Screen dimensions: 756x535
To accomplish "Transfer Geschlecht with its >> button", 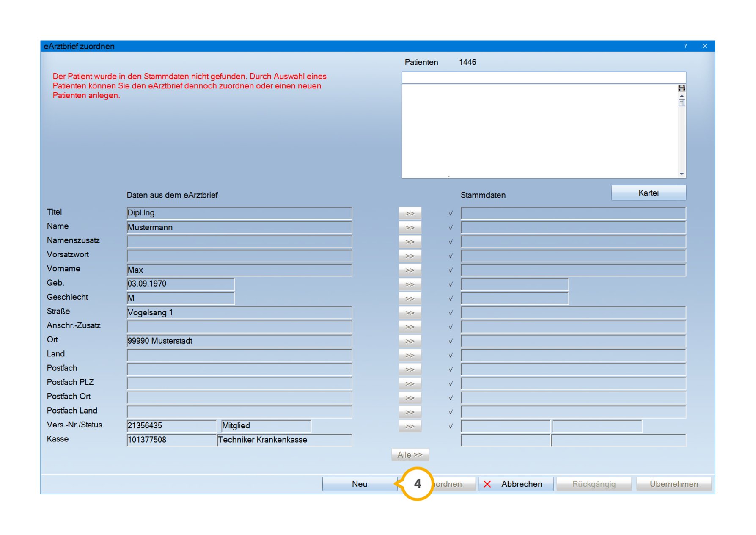I will coord(410,298).
